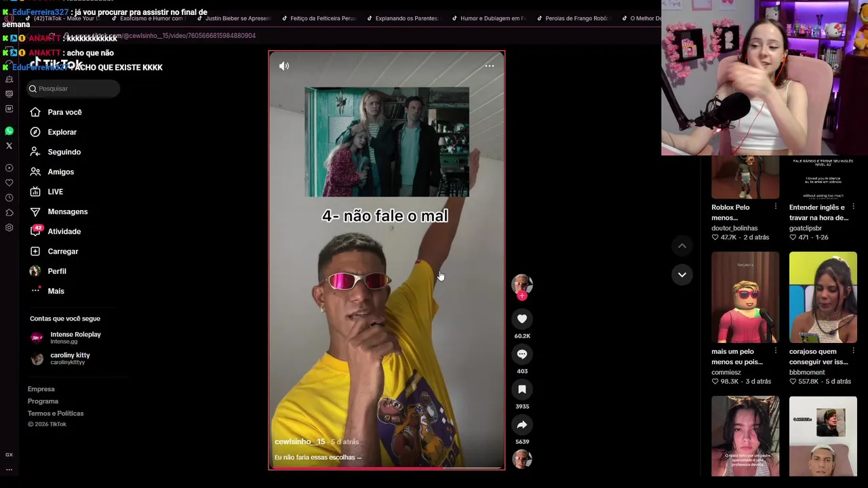Open the history clock icon in browser sidebar
The height and width of the screenshot is (488, 868).
9,197
